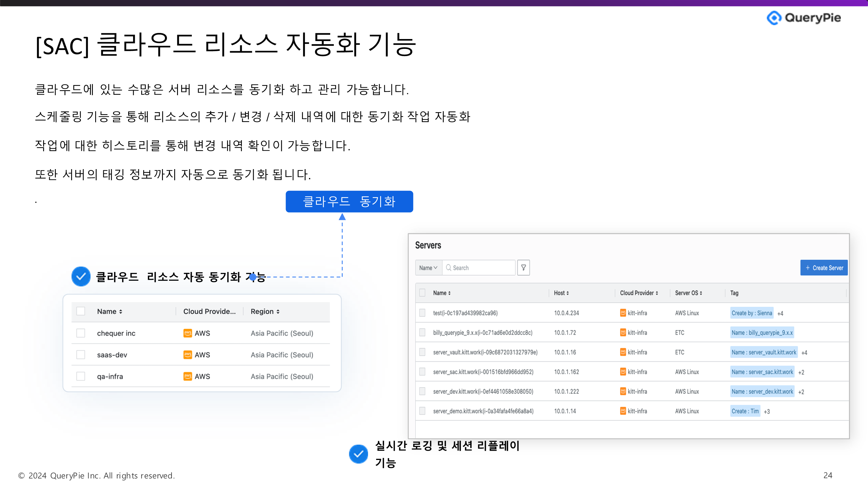Tick the checkbox for server_vault.kitt.work row
The image size is (868, 488).
coord(422,352)
